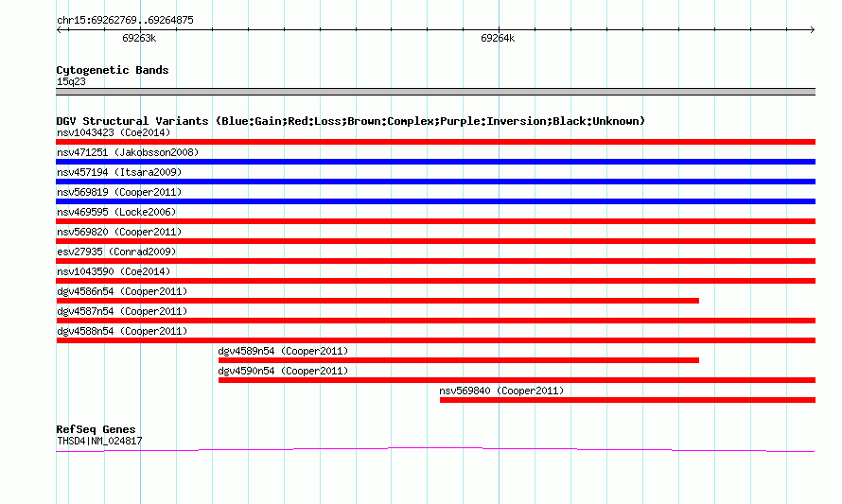Click the nsv569820 (Cooper2011) label
842x504 pixels.
point(119,232)
